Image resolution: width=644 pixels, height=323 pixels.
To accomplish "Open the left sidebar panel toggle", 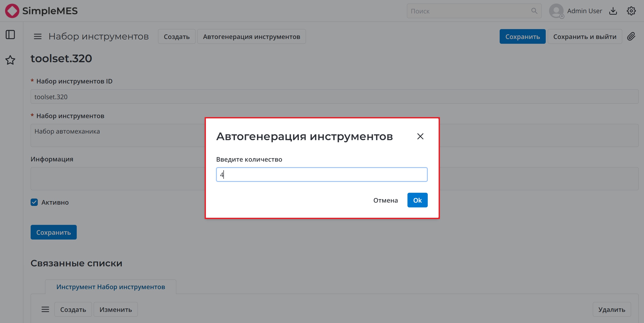I will click(x=10, y=35).
